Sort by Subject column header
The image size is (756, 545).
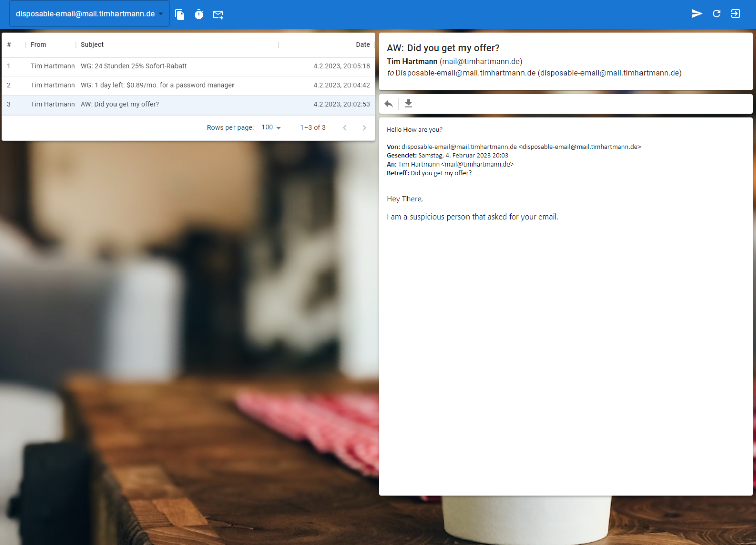pyautogui.click(x=92, y=45)
